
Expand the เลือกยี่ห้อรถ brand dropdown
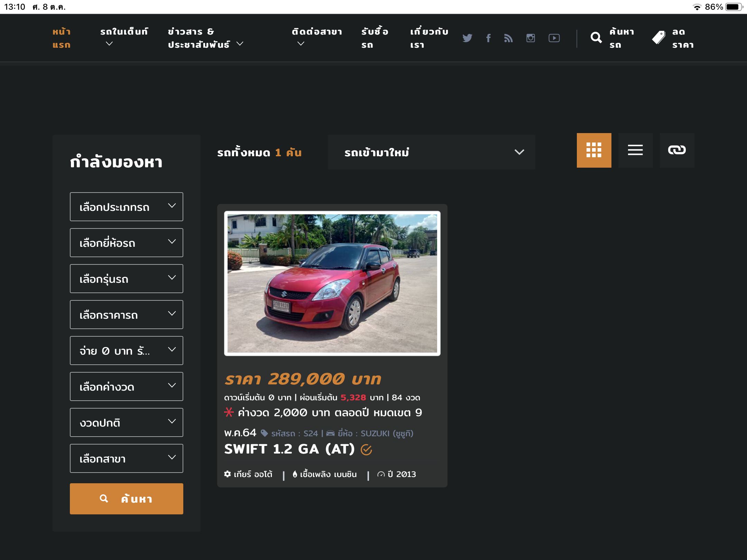pos(127,243)
